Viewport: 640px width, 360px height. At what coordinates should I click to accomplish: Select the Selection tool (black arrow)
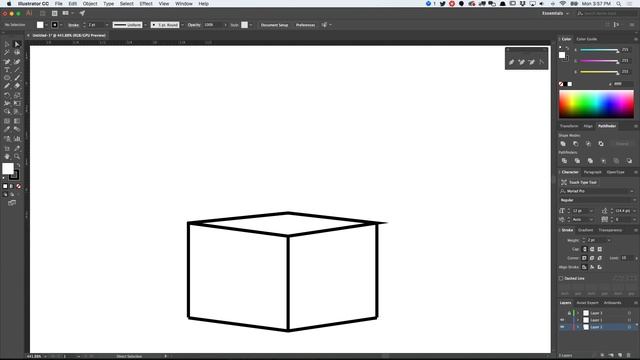point(7,44)
